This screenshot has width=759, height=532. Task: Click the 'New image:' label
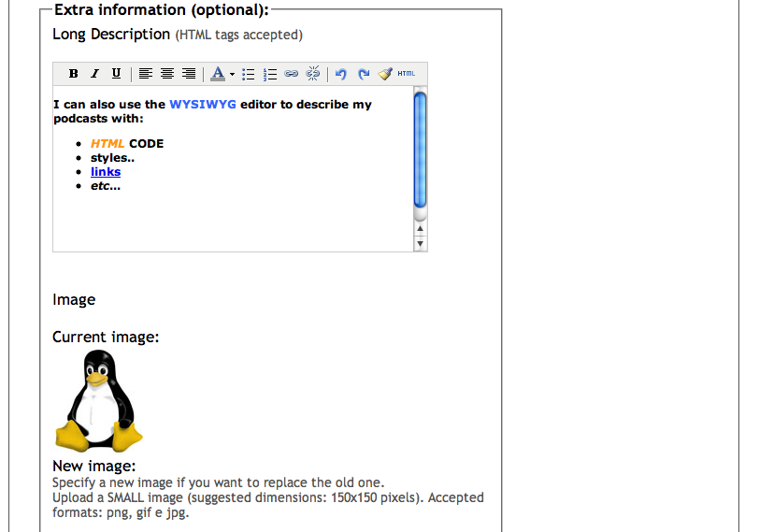tap(93, 466)
